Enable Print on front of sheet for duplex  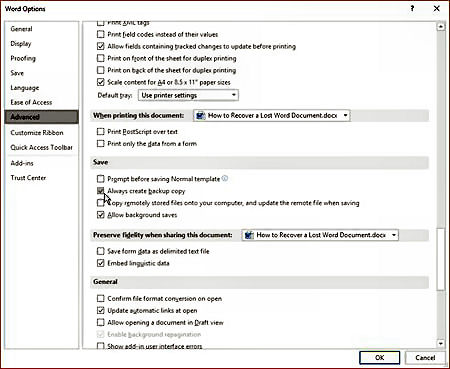click(x=100, y=58)
